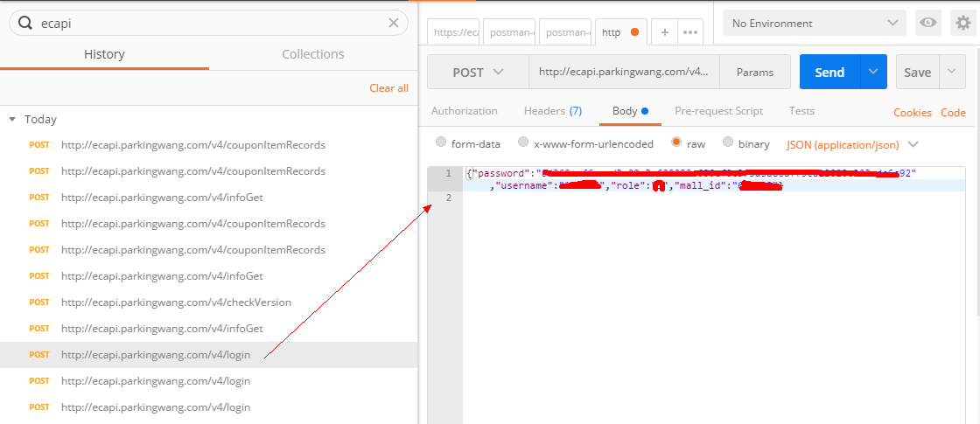Viewport: 980px width, 424px height.
Task: Open the No Environment dropdown
Action: (815, 23)
